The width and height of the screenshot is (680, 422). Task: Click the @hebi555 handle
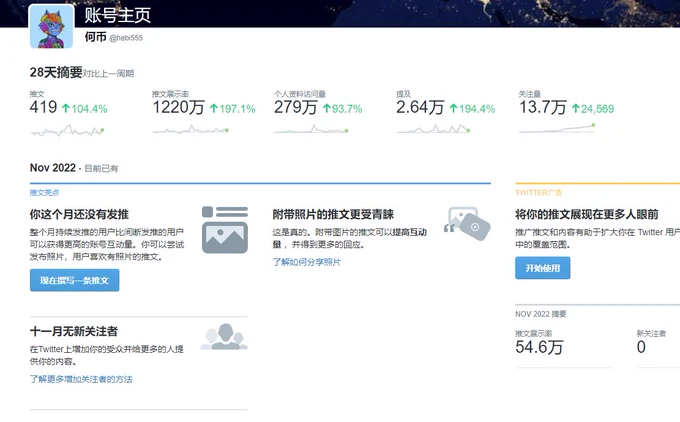coord(126,38)
